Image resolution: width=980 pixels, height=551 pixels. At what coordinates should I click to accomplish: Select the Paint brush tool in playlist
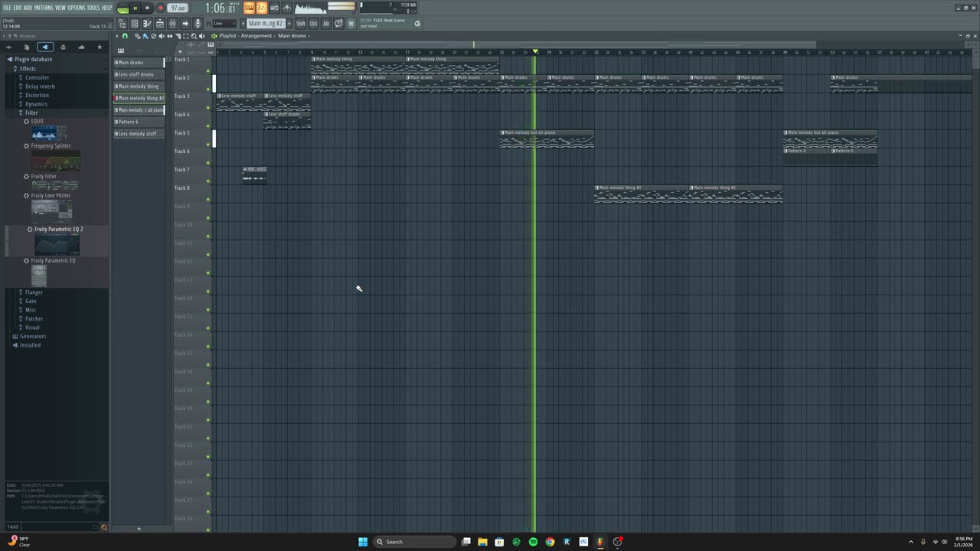145,36
